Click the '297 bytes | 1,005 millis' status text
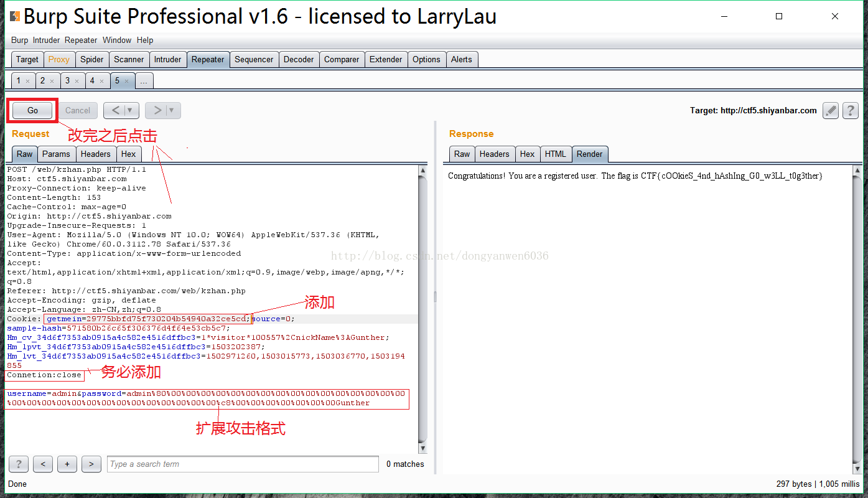Screen dimensions: 868x498 click(x=818, y=484)
